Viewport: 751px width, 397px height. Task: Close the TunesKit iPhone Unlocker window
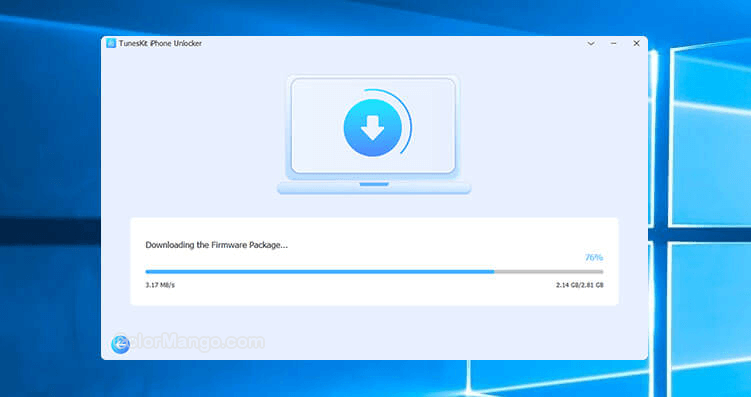pyautogui.click(x=637, y=44)
